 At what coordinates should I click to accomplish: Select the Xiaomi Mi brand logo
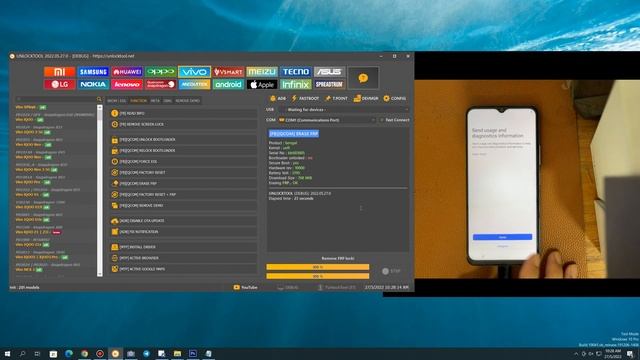(x=60, y=72)
